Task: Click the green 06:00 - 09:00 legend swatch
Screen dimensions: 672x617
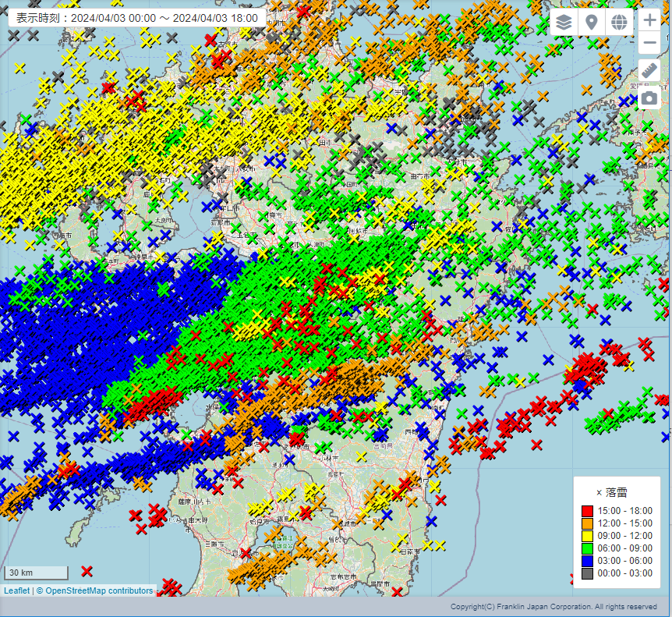Action: click(x=588, y=548)
